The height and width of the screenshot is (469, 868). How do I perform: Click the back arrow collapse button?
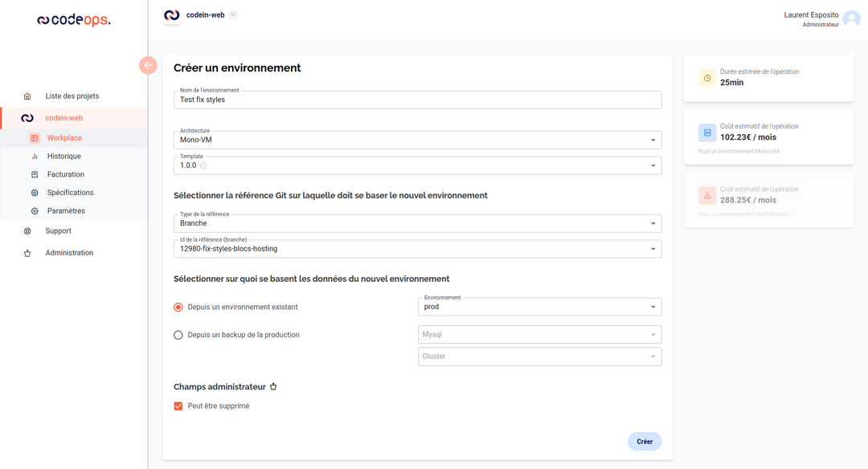[x=148, y=65]
